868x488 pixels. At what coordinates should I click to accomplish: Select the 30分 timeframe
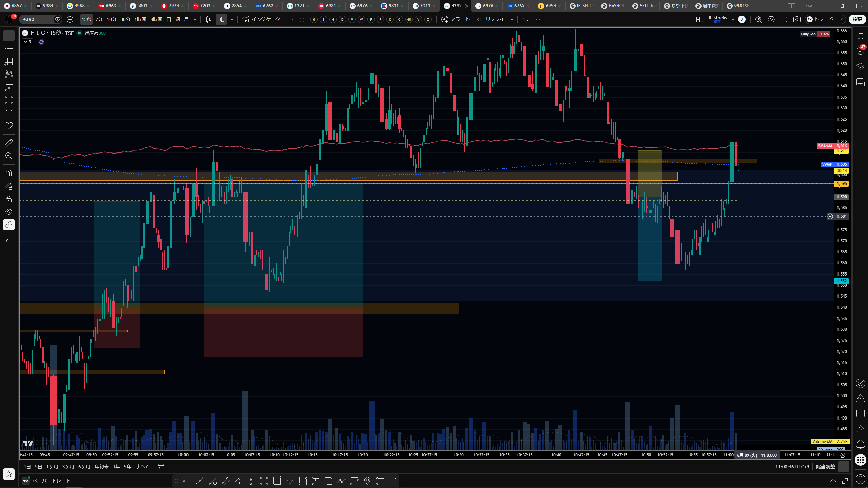125,19
